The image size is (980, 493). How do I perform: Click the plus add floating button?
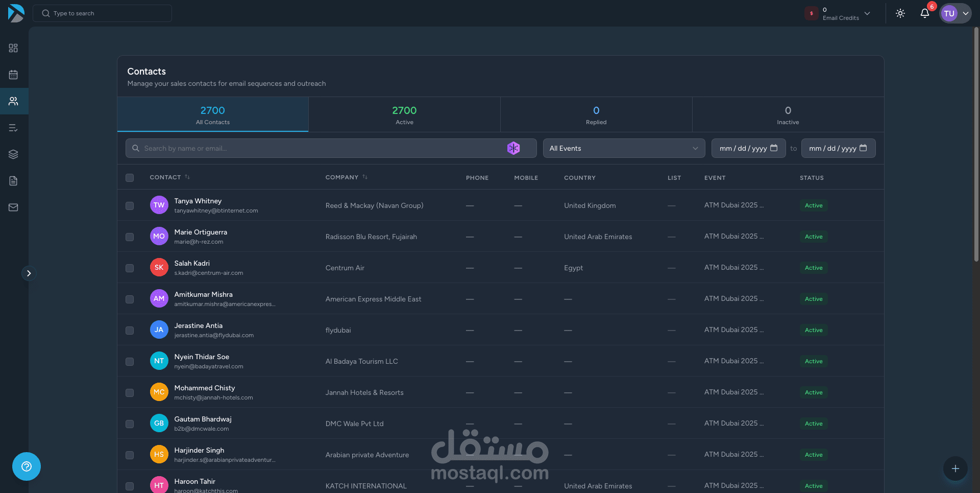point(955,468)
